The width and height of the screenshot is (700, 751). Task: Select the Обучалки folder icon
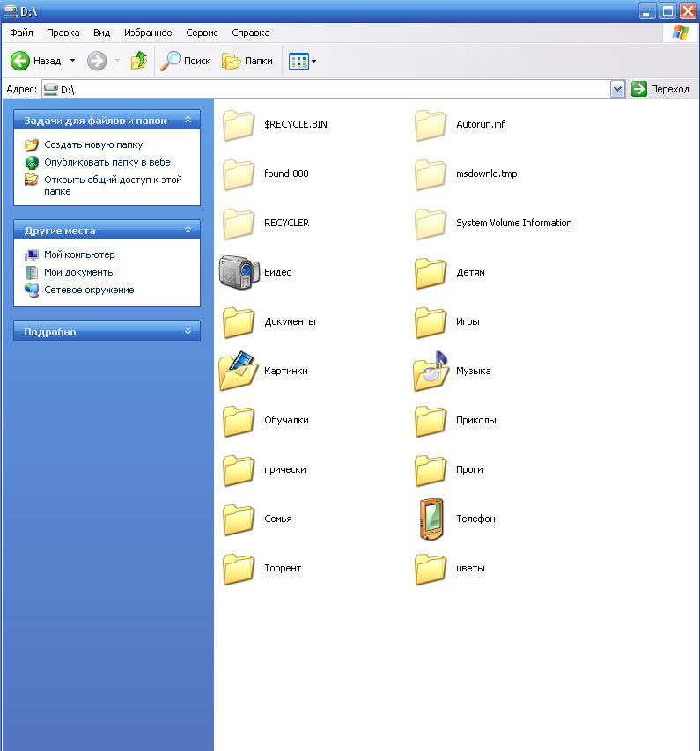coord(238,422)
